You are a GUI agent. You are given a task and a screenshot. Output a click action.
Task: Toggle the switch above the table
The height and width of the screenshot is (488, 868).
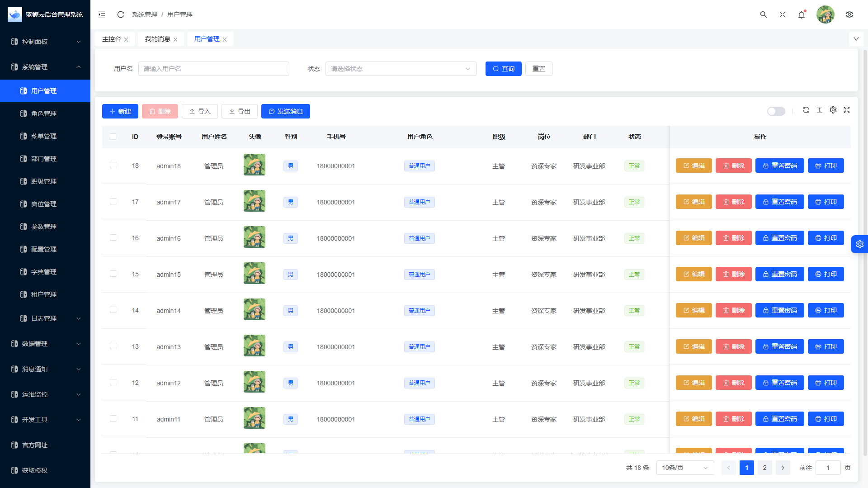(x=776, y=111)
